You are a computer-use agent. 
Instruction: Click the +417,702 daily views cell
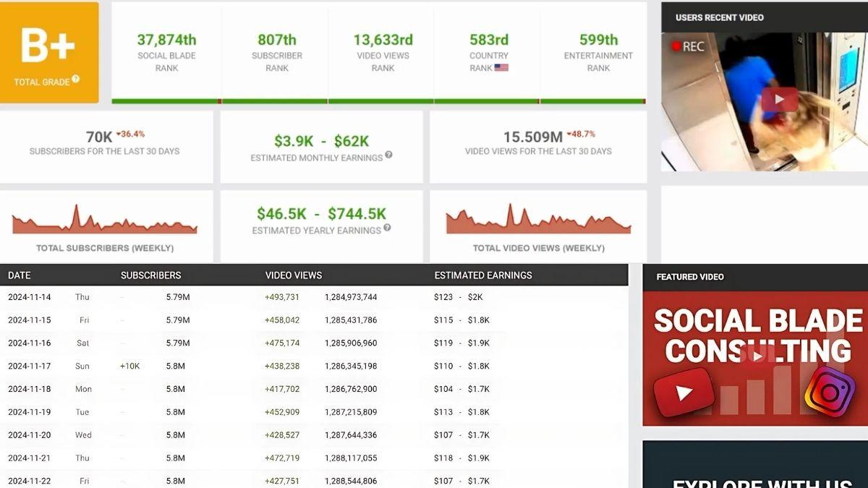pos(282,389)
